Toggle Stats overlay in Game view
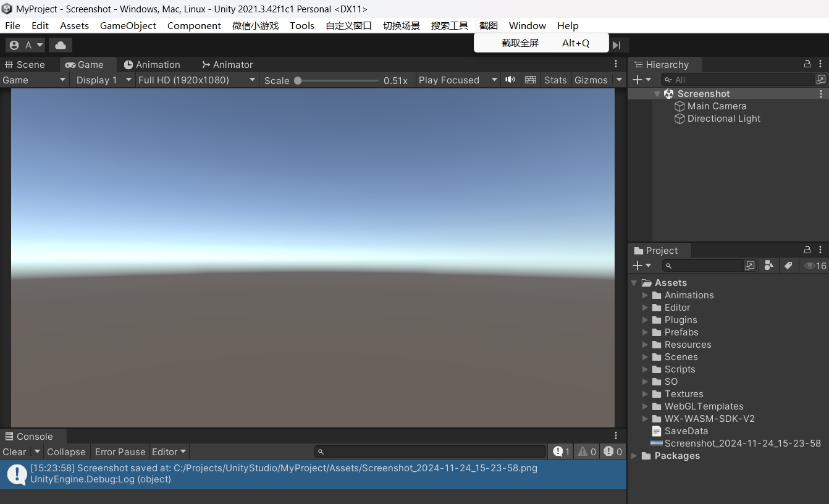The height and width of the screenshot is (504, 829). 555,80
